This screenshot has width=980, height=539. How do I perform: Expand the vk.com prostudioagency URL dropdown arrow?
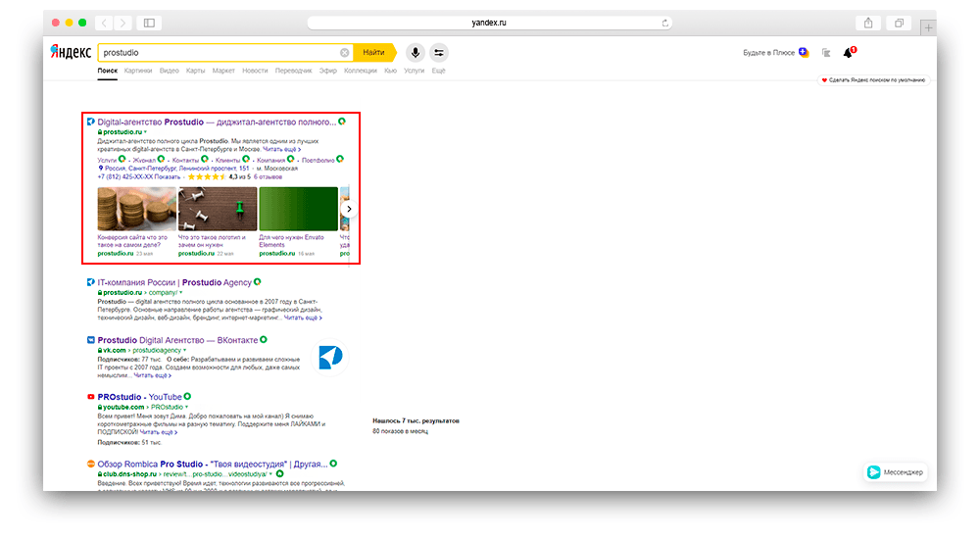(x=185, y=350)
